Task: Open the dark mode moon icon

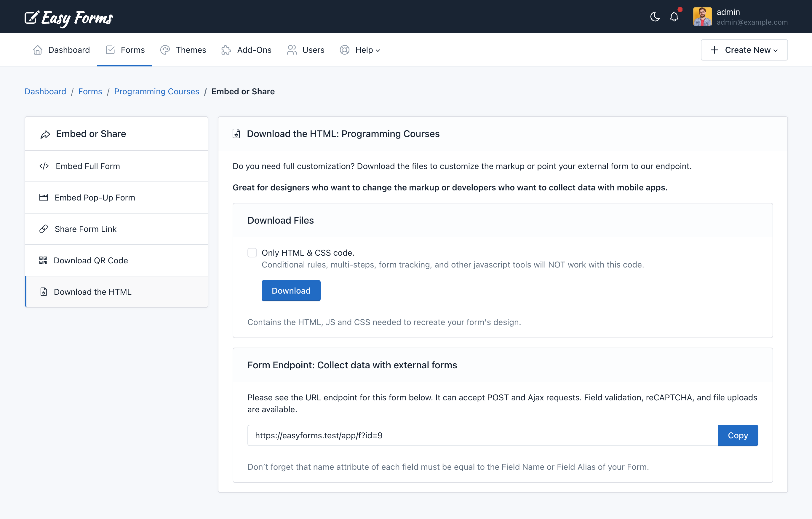Action: click(x=655, y=17)
